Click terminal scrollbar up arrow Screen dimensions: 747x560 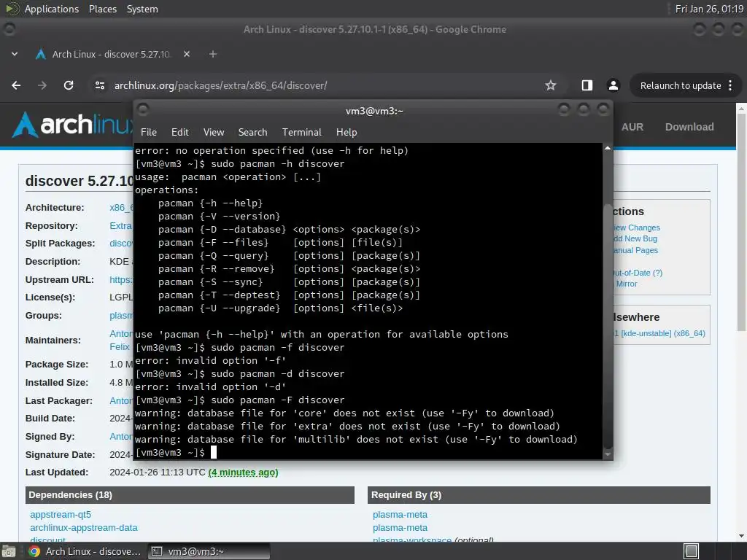click(x=608, y=149)
